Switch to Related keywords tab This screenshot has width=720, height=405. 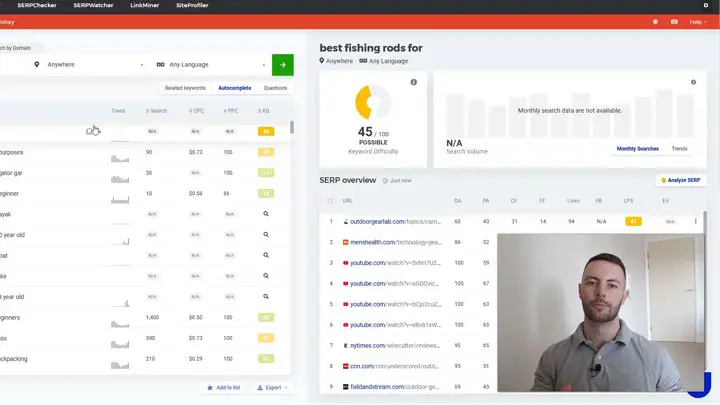coord(187,88)
